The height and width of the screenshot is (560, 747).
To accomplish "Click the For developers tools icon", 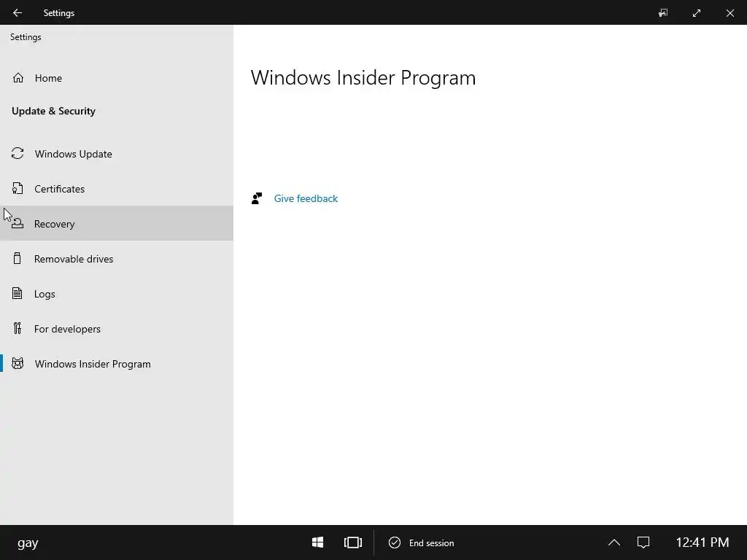I will (x=18, y=328).
